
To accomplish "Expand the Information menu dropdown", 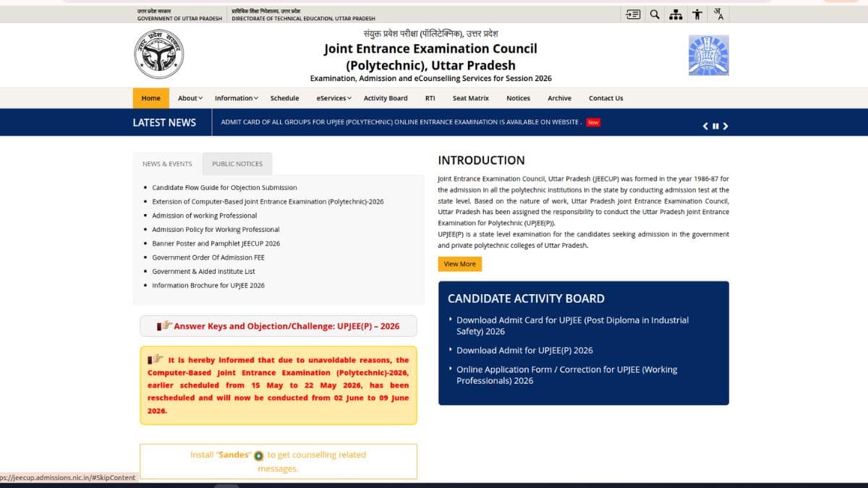I will [236, 98].
